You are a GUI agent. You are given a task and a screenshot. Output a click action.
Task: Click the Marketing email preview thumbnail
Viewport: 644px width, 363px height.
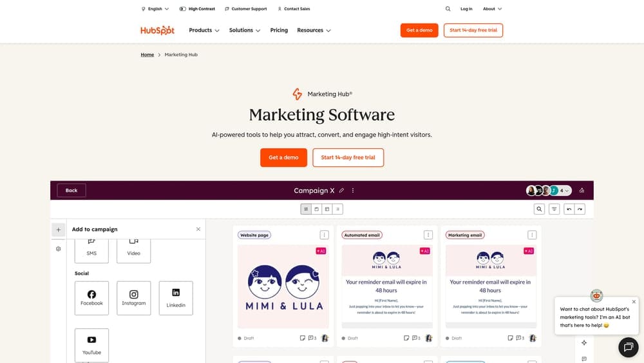pos(491,286)
